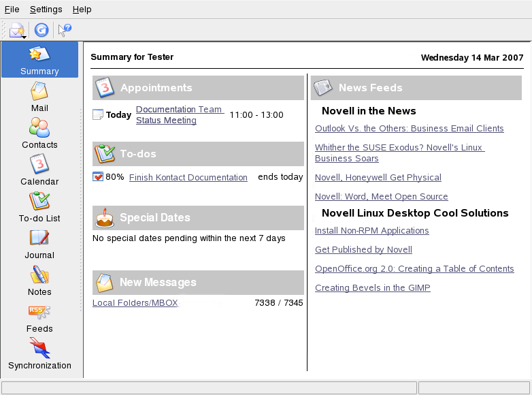
Task: Click the '7338 / 7345' message count
Action: click(278, 302)
